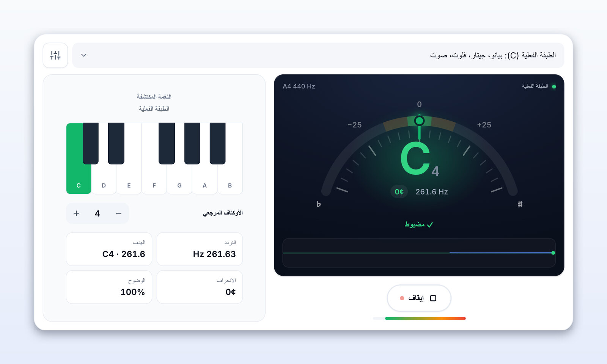The height and width of the screenshot is (364, 607).
Task: Click the −25 gauge scale label
Action: click(x=355, y=125)
